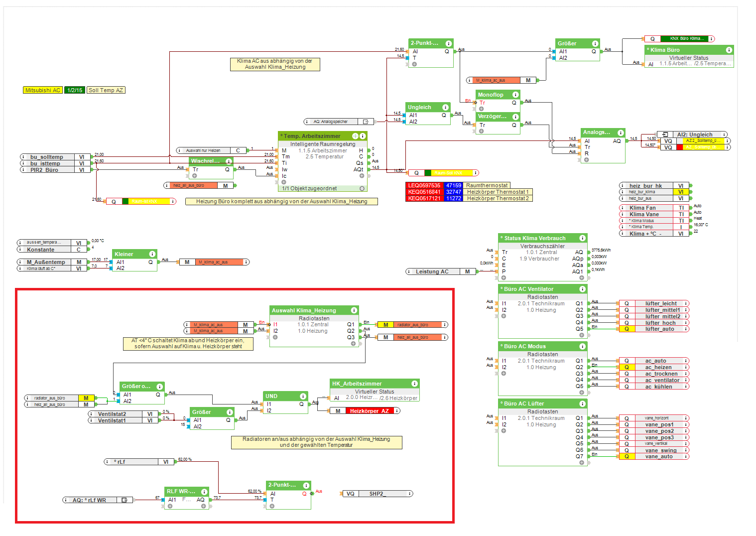Click crosshair icon in Temp. Arbeitszimmer header
The height and width of the screenshot is (536, 756).
355,136
